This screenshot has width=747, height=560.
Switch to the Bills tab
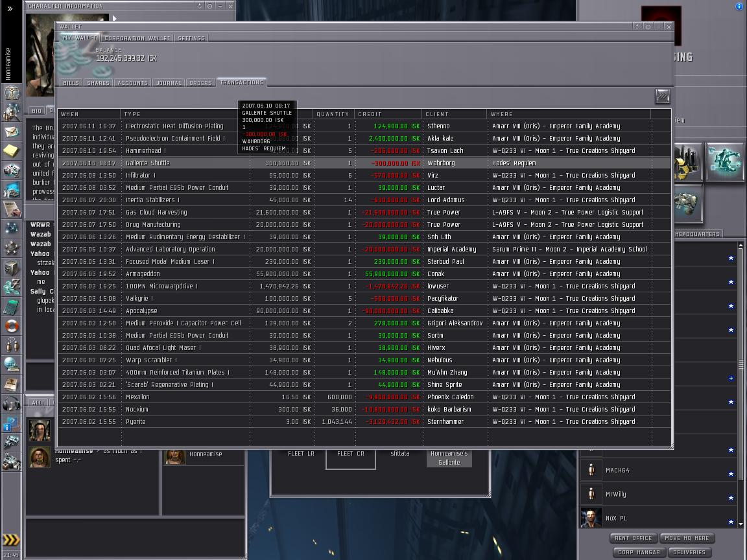tap(71, 83)
